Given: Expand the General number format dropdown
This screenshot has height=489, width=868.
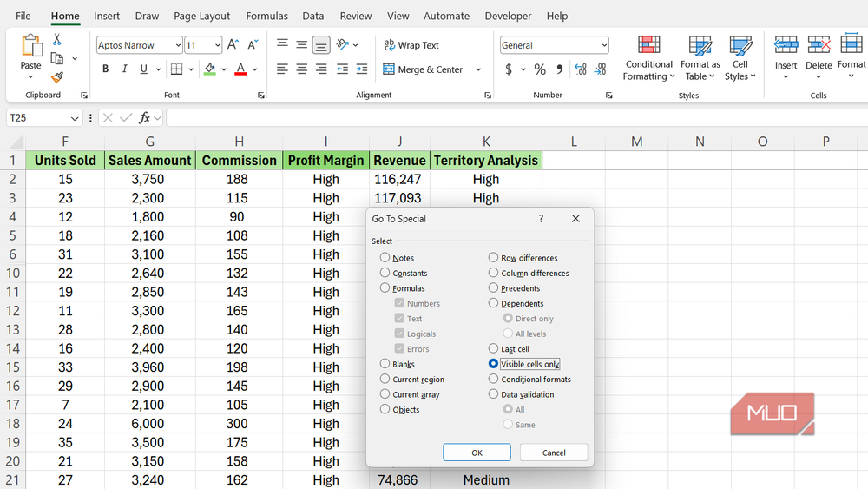Looking at the screenshot, I should click(603, 45).
